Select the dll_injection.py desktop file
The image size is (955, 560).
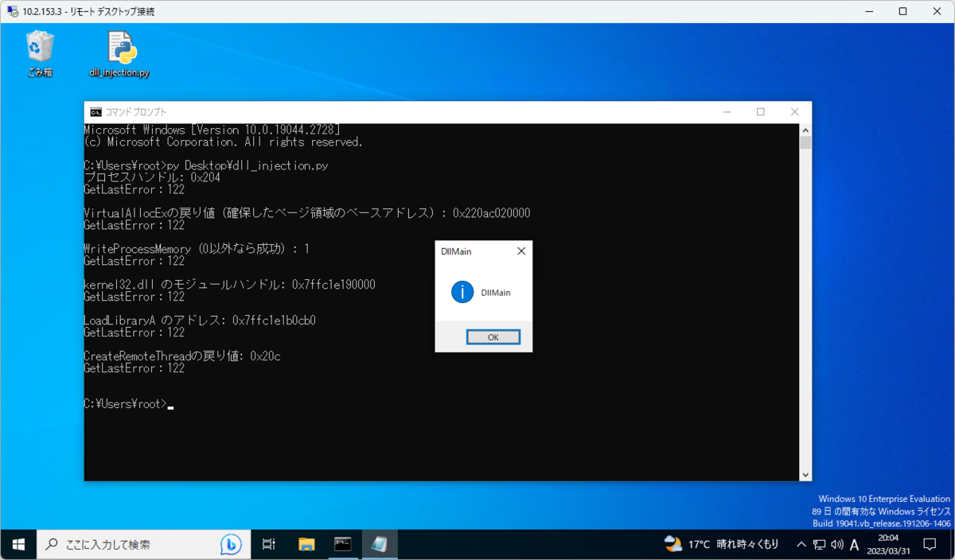(120, 54)
